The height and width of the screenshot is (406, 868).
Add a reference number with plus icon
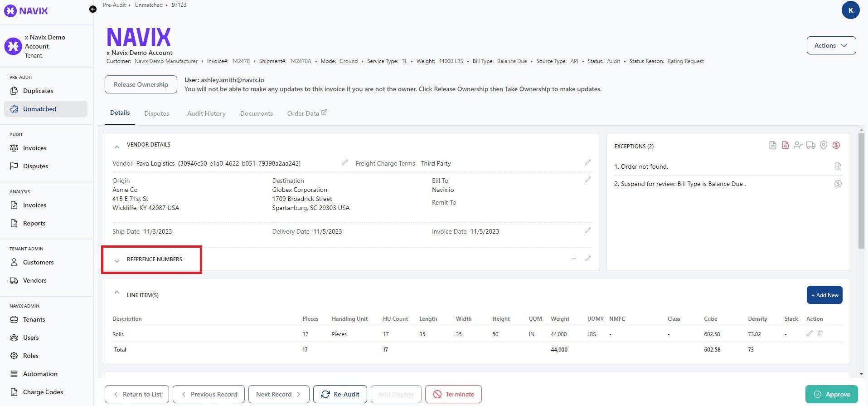(574, 259)
